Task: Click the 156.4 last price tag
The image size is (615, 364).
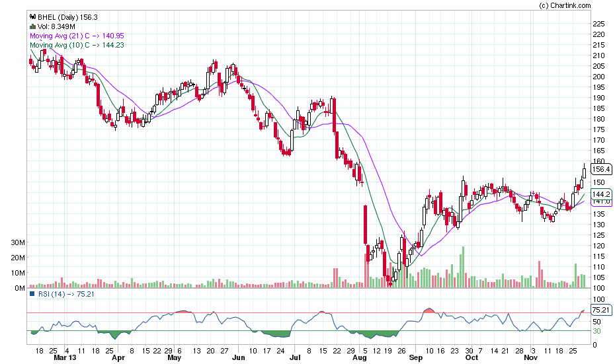Action: 601,169
